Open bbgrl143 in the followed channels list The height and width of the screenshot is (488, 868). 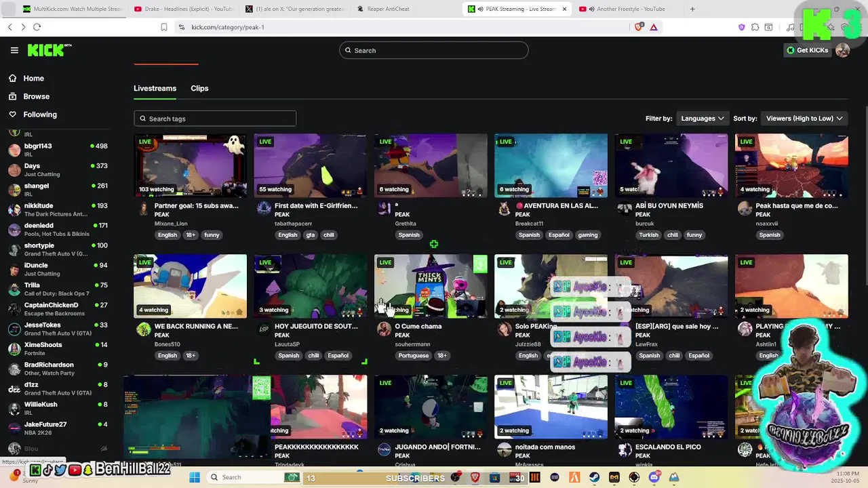point(58,150)
